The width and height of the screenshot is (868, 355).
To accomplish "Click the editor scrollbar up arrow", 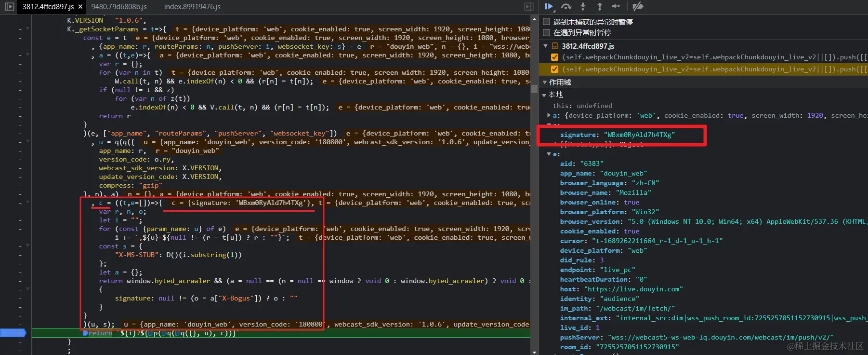I will tap(534, 19).
